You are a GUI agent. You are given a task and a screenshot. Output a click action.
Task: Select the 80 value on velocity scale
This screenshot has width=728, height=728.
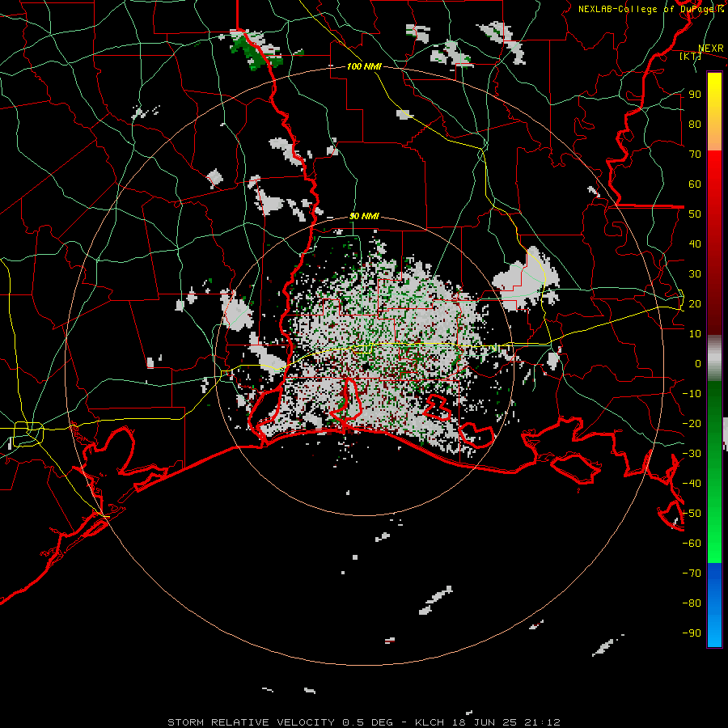click(x=695, y=124)
